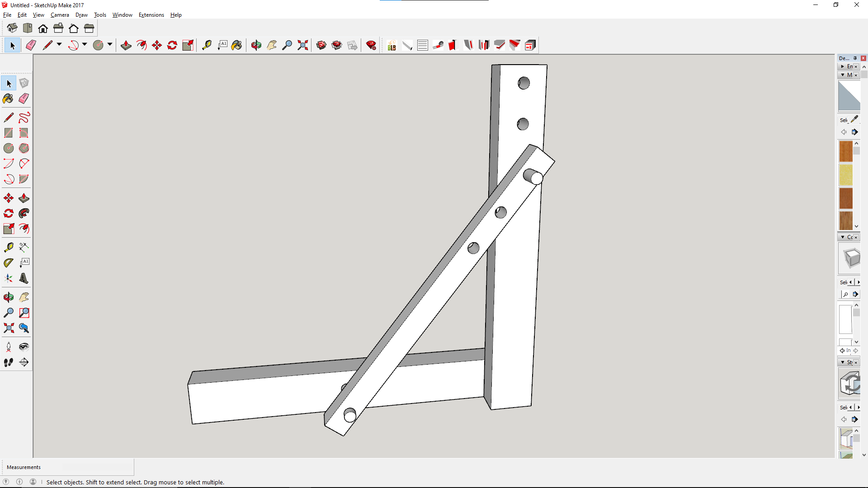This screenshot has height=488, width=868.
Task: Click the Zoom Extents icon in top toolbar
Action: 302,45
